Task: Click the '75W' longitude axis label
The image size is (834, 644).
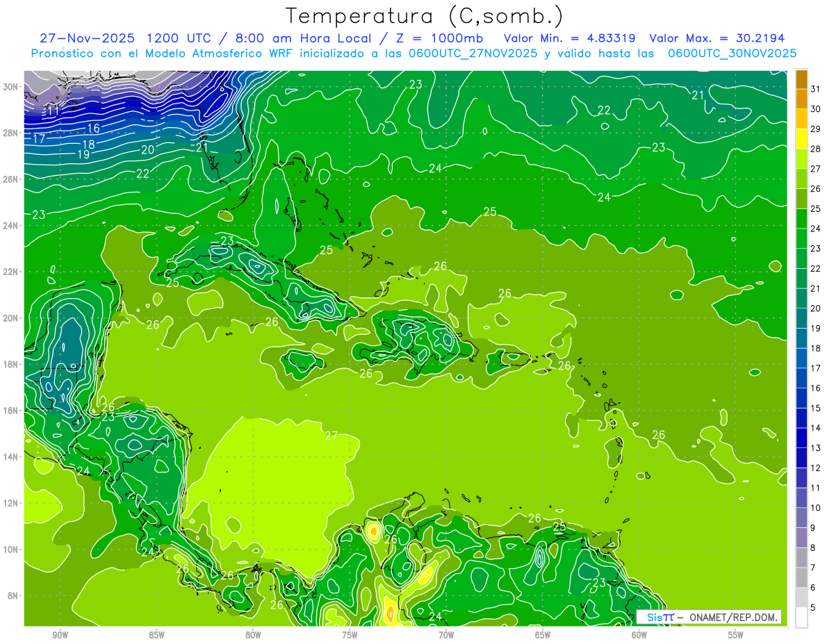Action: click(350, 635)
